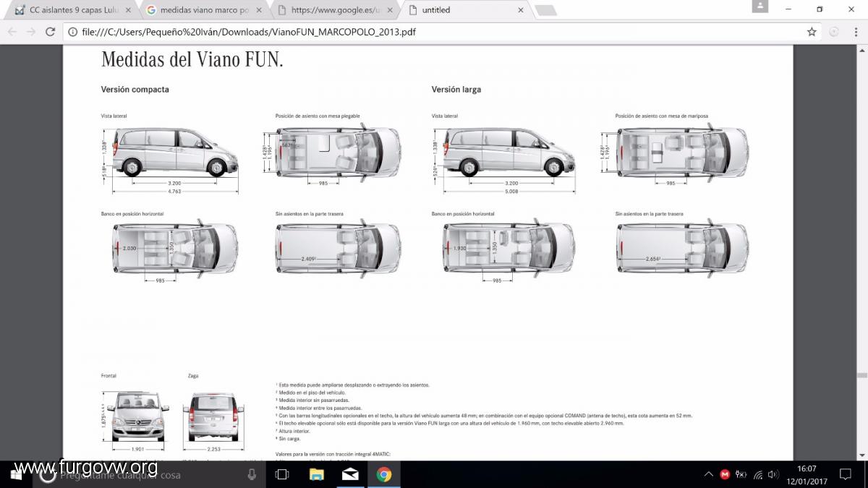
Task: Open the red MEGA tray icon
Action: click(x=725, y=475)
